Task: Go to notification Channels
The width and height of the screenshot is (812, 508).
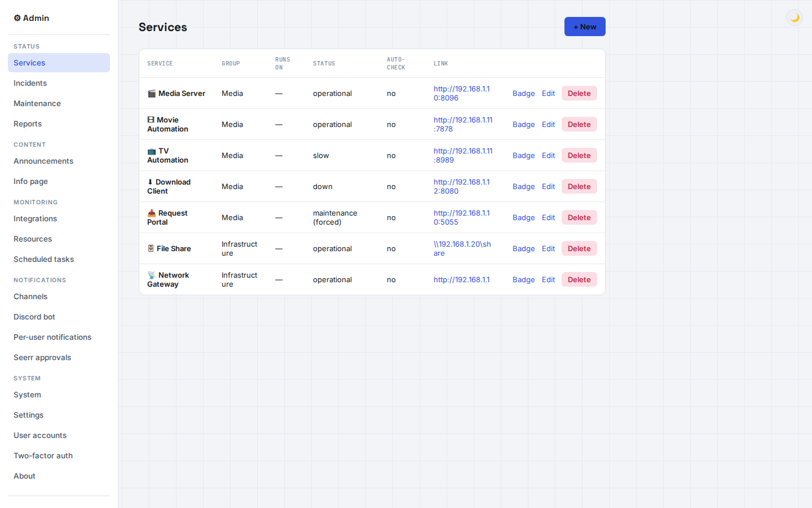Action: click(x=59, y=296)
